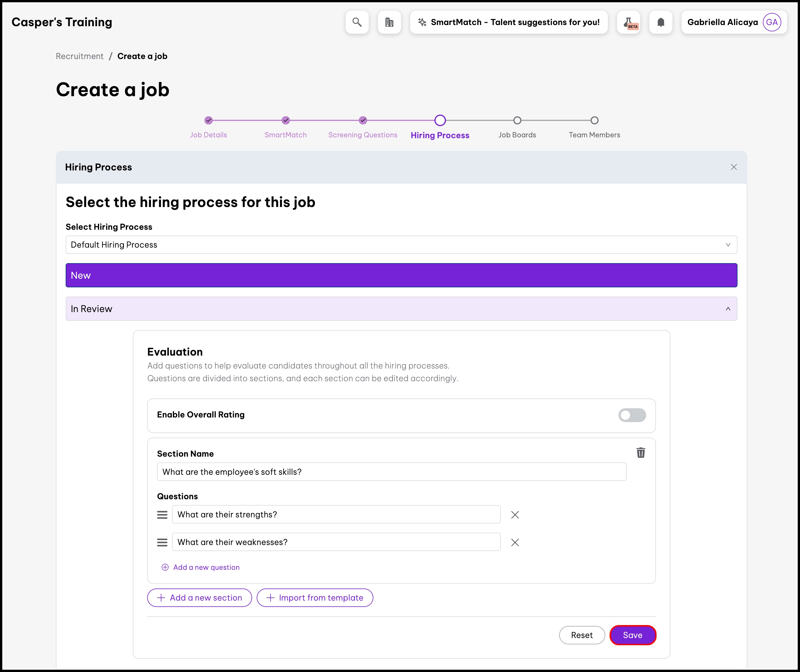Remove the strengths question with X
The width and height of the screenshot is (800, 672).
pos(515,515)
